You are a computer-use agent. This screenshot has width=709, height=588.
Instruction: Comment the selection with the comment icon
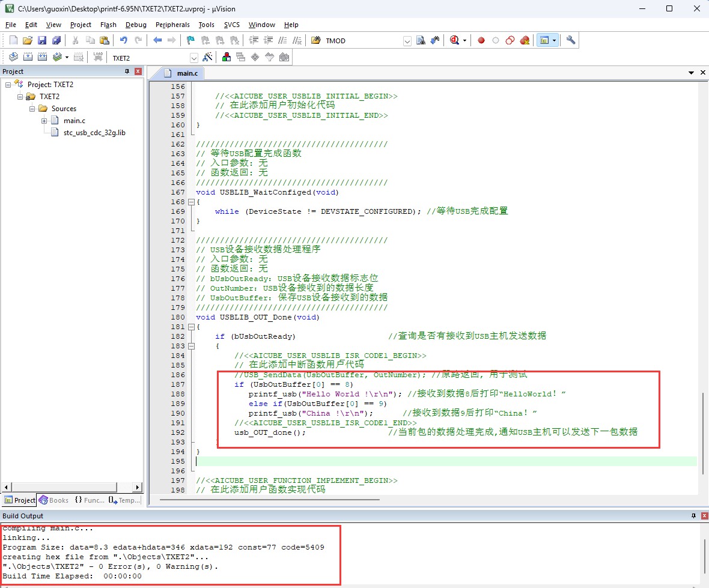(282, 40)
